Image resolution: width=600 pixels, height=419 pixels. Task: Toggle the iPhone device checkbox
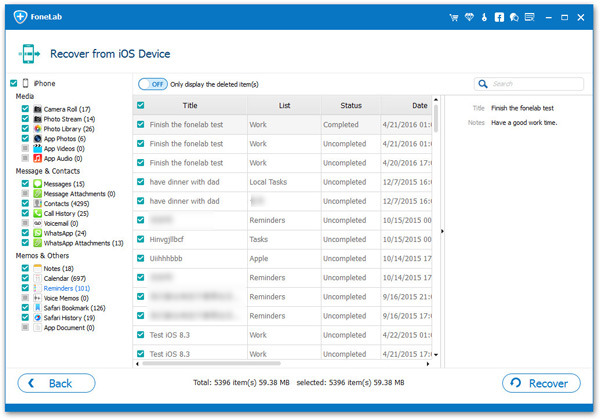coord(14,83)
